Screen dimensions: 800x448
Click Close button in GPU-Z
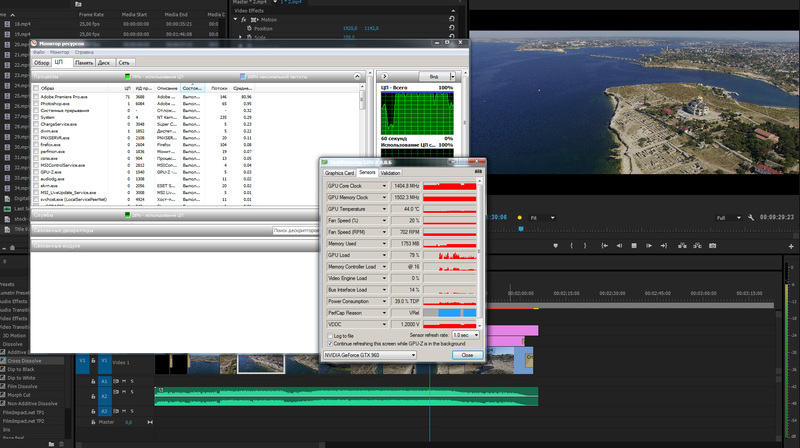click(467, 355)
